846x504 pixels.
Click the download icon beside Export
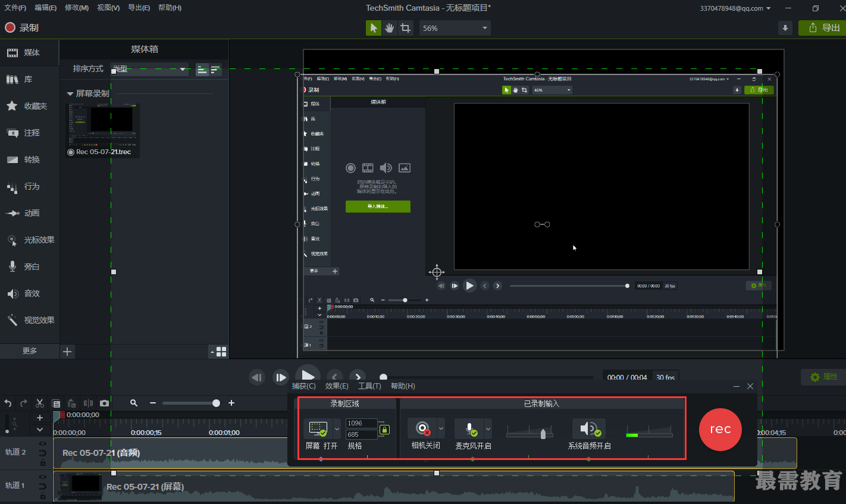pyautogui.click(x=785, y=28)
